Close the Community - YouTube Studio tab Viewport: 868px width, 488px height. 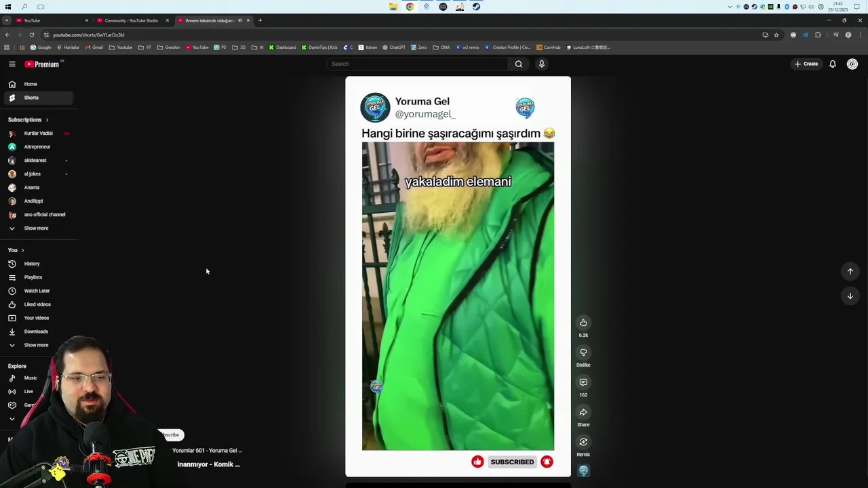tap(167, 20)
